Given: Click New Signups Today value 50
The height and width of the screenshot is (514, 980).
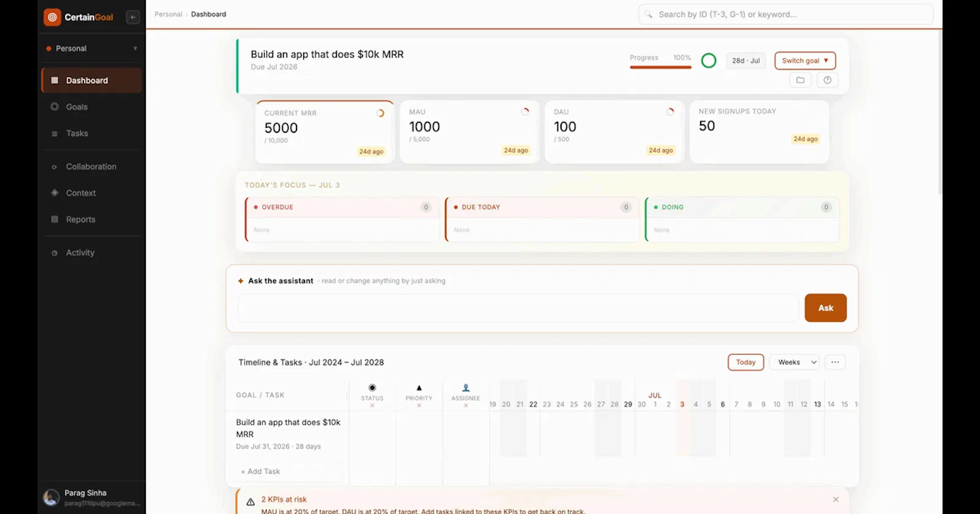Looking at the screenshot, I should tap(707, 126).
